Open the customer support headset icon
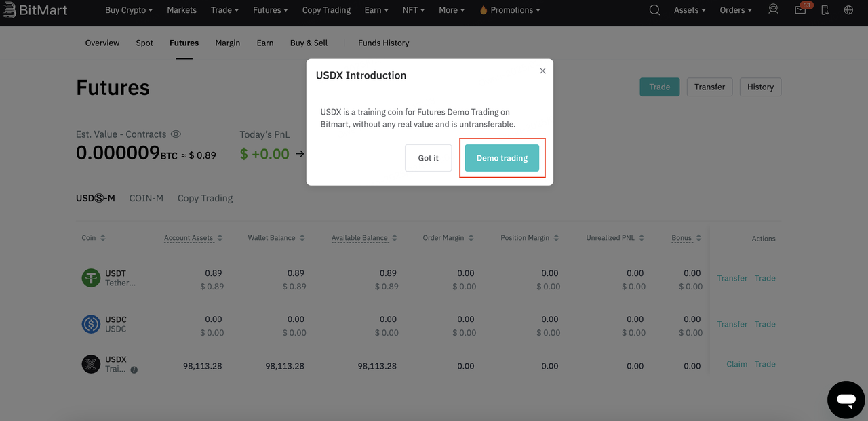The width and height of the screenshot is (868, 421). click(x=773, y=9)
